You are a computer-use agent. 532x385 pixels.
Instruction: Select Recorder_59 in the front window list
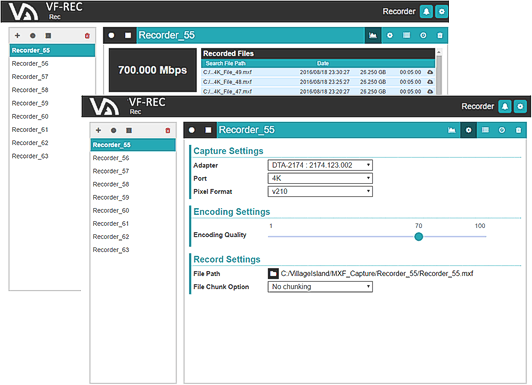tap(133, 197)
